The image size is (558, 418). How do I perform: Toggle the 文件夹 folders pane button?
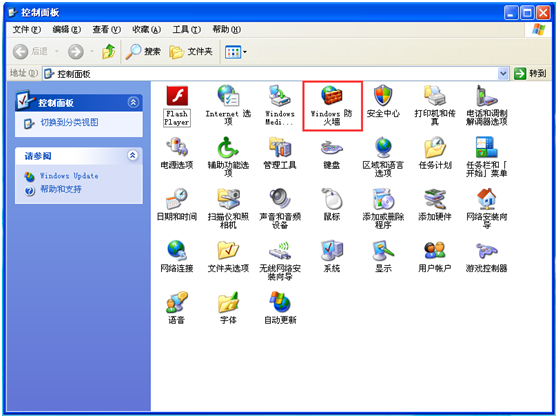click(190, 52)
